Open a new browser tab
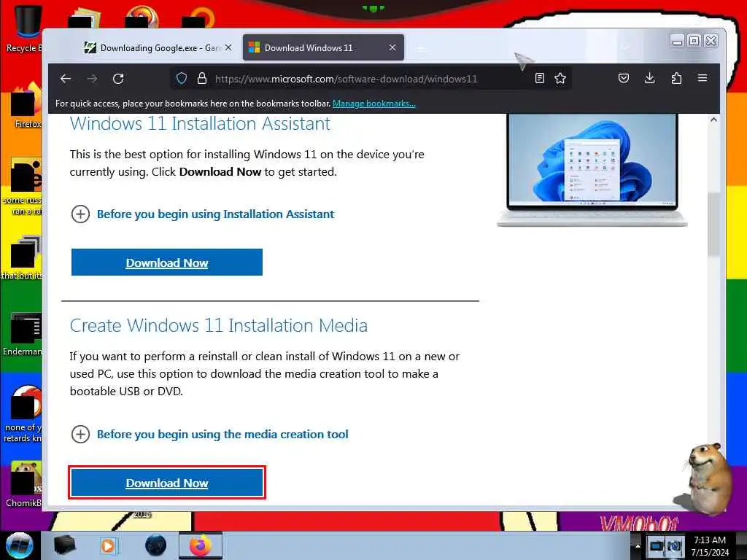This screenshot has height=560, width=747. point(420,48)
